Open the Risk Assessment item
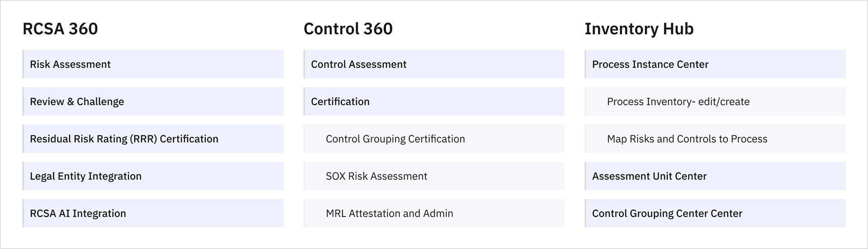868x249 pixels. pyautogui.click(x=71, y=64)
